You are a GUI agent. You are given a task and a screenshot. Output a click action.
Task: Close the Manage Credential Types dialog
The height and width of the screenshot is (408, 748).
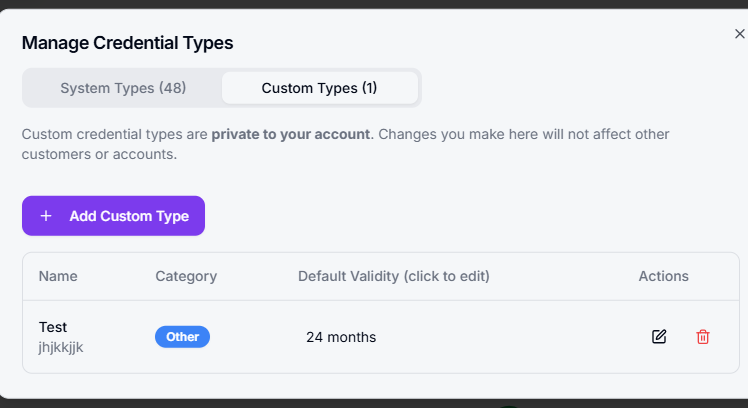pyautogui.click(x=739, y=34)
